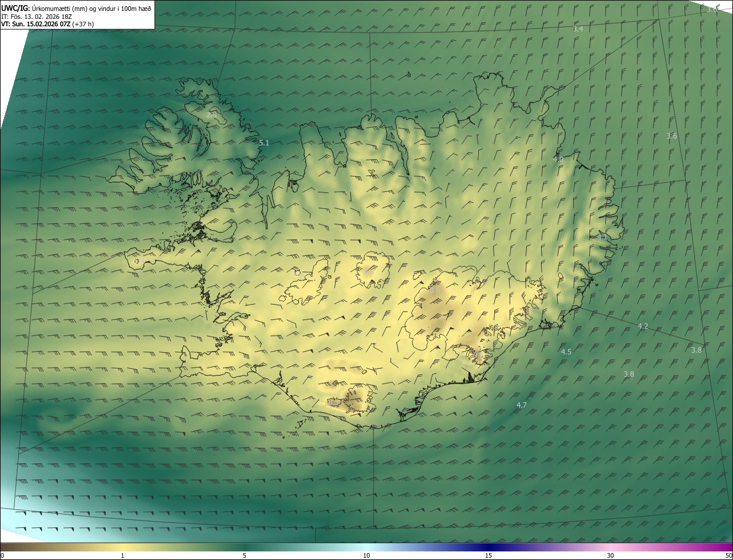Click the 10 tick label on the color scale
This screenshot has width=733, height=560.
pyautogui.click(x=366, y=555)
